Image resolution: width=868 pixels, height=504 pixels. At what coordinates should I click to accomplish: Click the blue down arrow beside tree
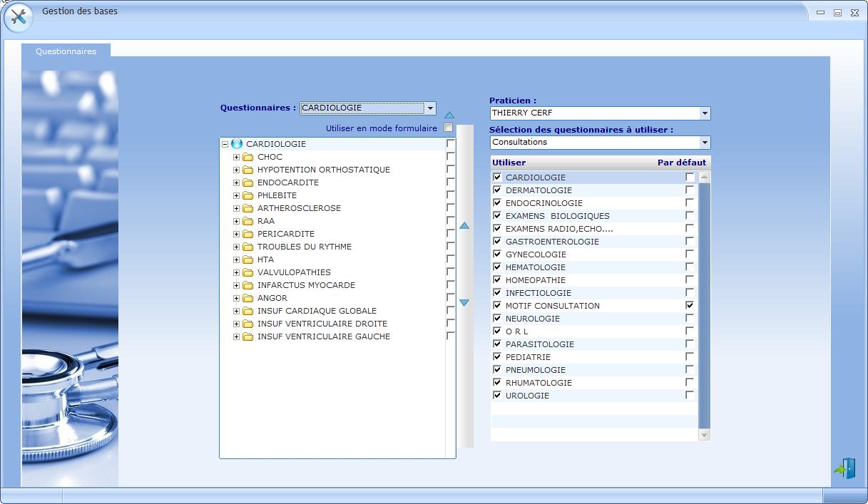(x=464, y=303)
